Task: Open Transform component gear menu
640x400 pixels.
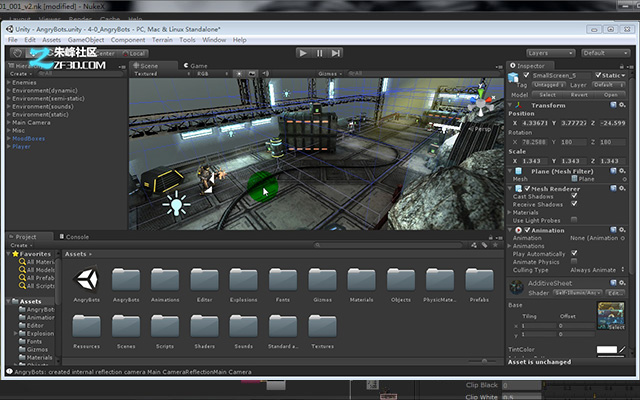Action: pyautogui.click(x=622, y=105)
